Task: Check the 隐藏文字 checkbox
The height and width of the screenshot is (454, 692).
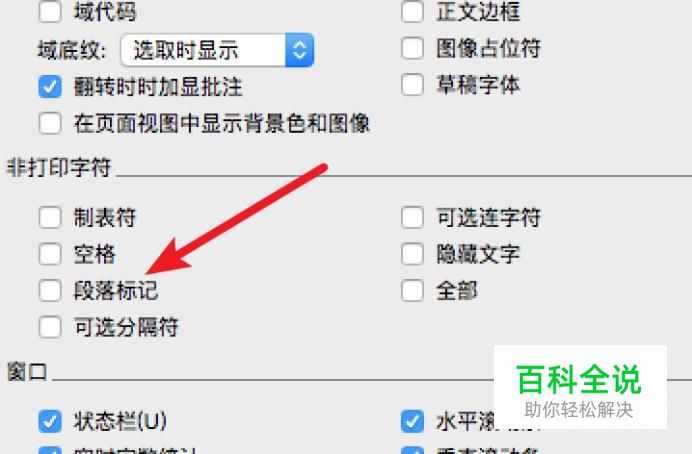Action: click(413, 254)
